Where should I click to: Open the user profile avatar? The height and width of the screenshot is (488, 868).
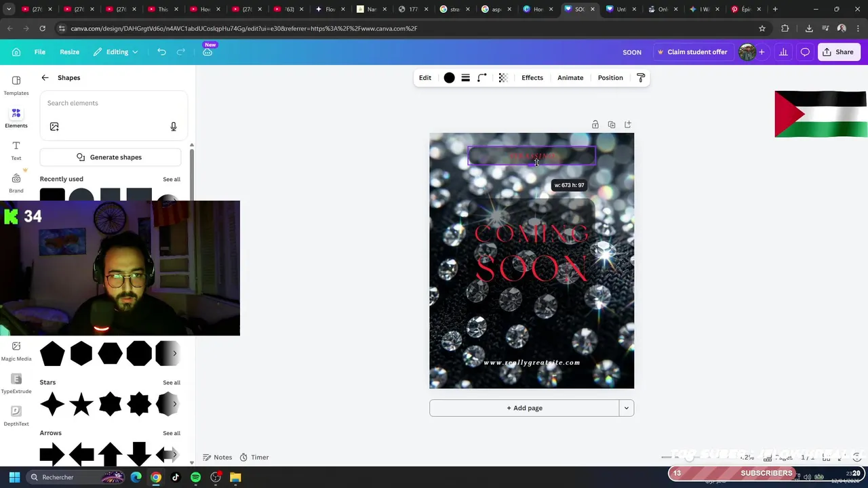747,52
